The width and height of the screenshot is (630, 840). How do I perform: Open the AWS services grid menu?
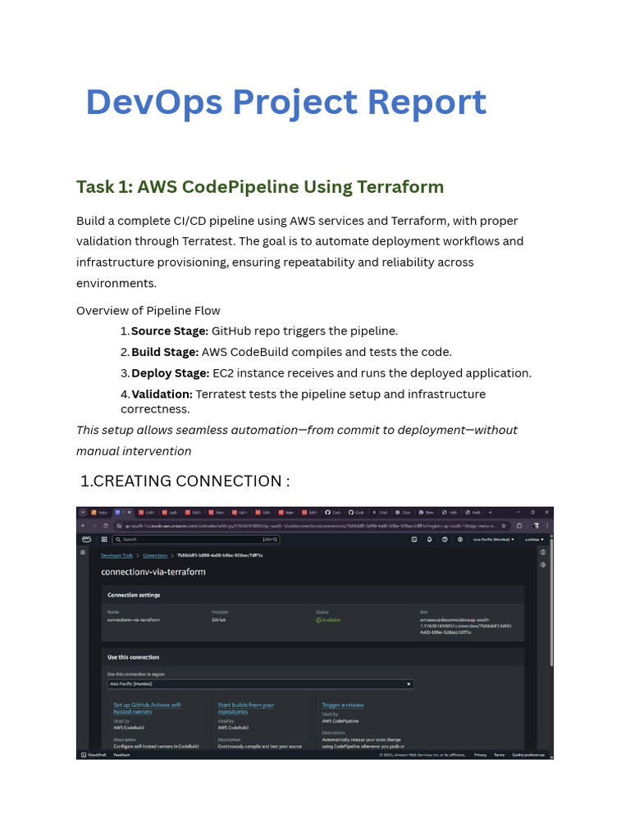tap(104, 540)
